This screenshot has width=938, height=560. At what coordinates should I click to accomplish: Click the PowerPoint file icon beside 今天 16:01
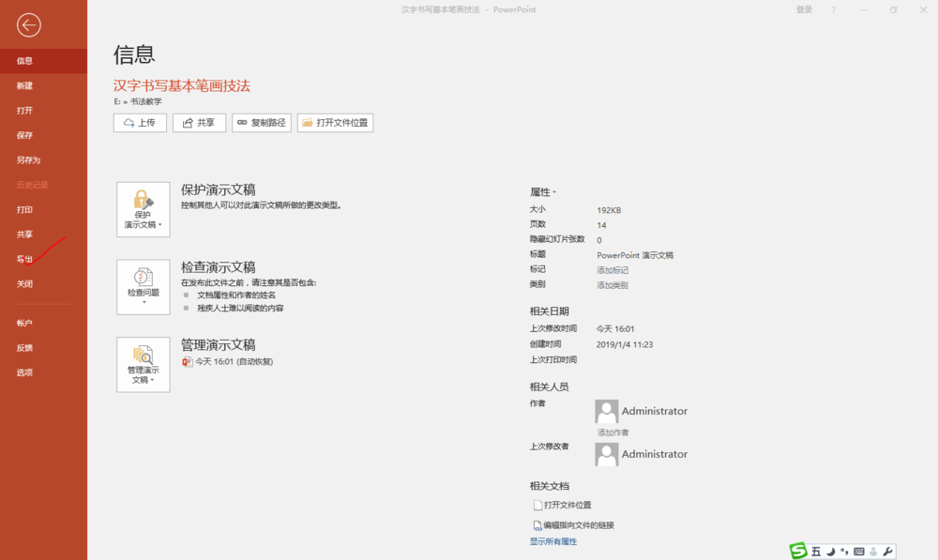pyautogui.click(x=188, y=361)
